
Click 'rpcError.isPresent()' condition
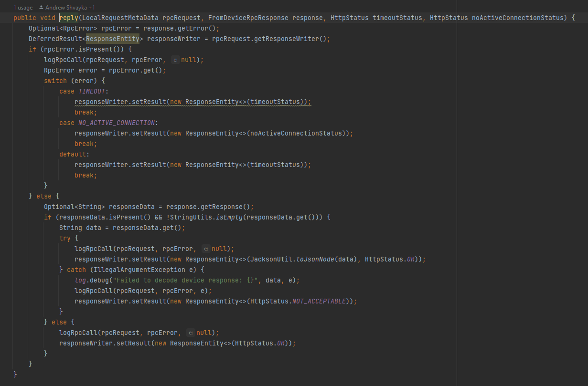82,49
